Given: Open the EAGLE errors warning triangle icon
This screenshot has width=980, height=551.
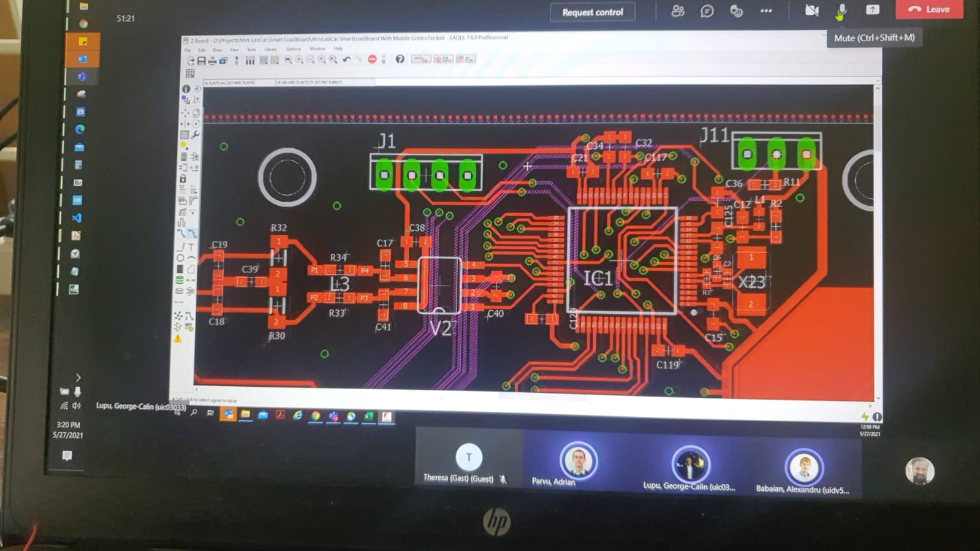Looking at the screenshot, I should (x=178, y=338).
